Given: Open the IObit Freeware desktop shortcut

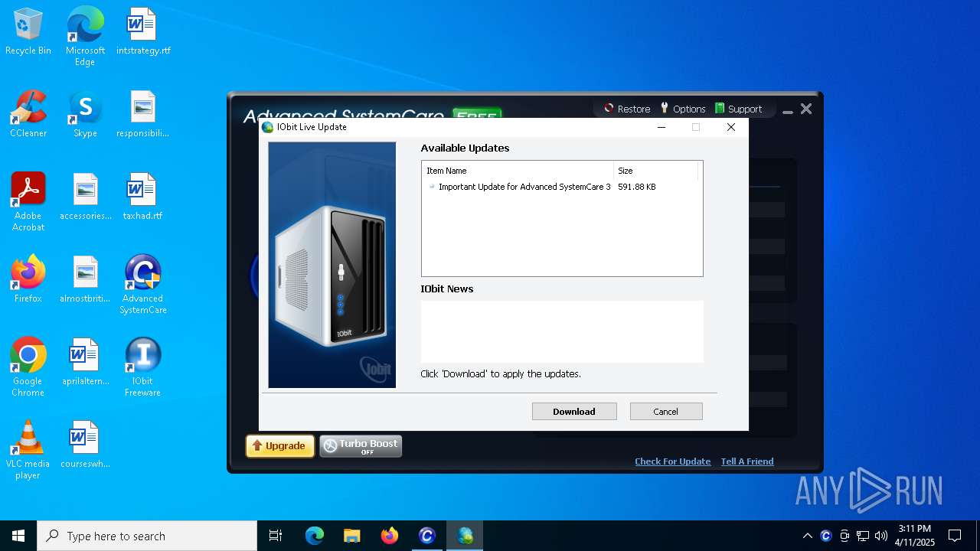Looking at the screenshot, I should (143, 367).
